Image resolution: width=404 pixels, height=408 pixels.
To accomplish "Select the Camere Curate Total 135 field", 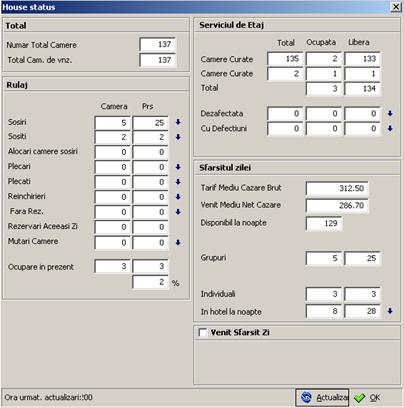I will point(285,59).
